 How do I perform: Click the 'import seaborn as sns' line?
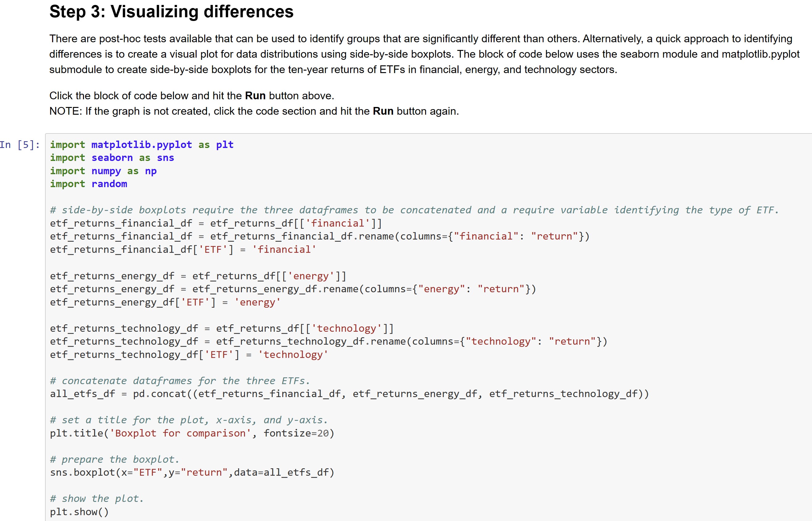pyautogui.click(x=112, y=158)
